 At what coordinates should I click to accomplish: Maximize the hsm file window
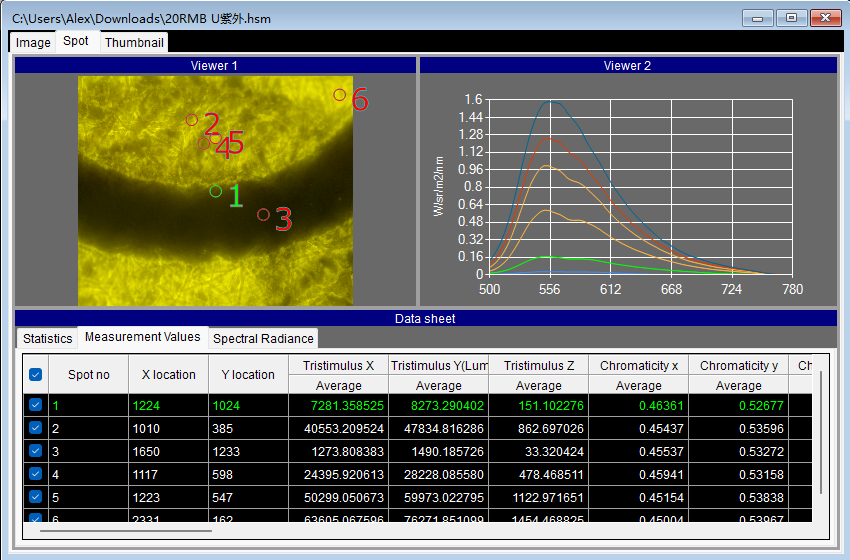(791, 18)
